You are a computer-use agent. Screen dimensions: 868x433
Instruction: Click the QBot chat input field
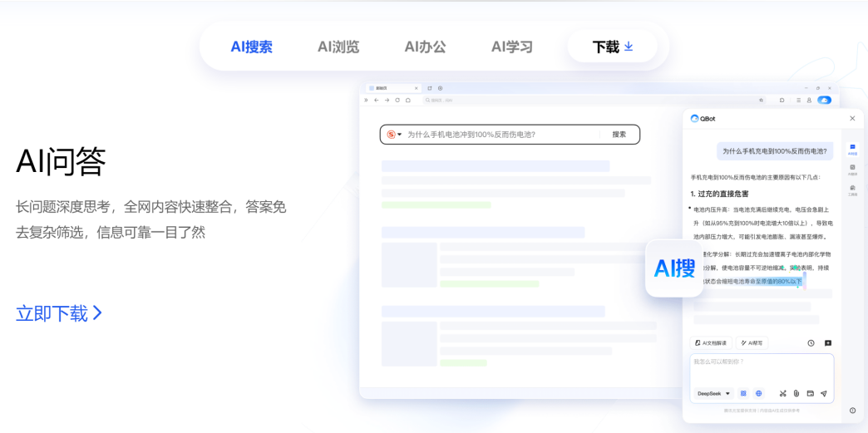[762, 369]
